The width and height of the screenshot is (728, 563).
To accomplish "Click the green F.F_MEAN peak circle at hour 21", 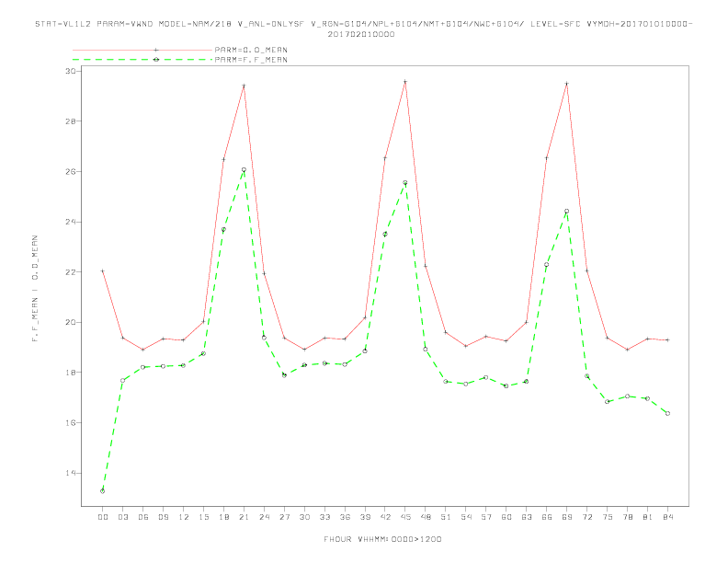I will pos(244,170).
